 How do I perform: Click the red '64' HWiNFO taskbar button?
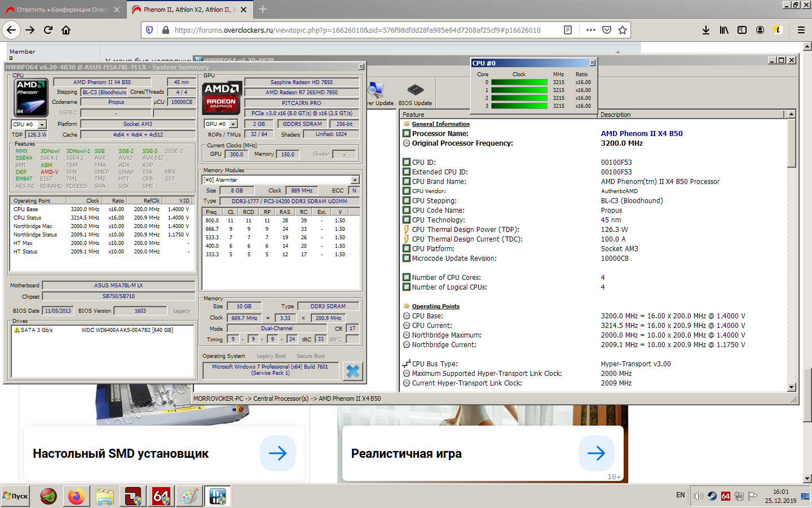161,496
